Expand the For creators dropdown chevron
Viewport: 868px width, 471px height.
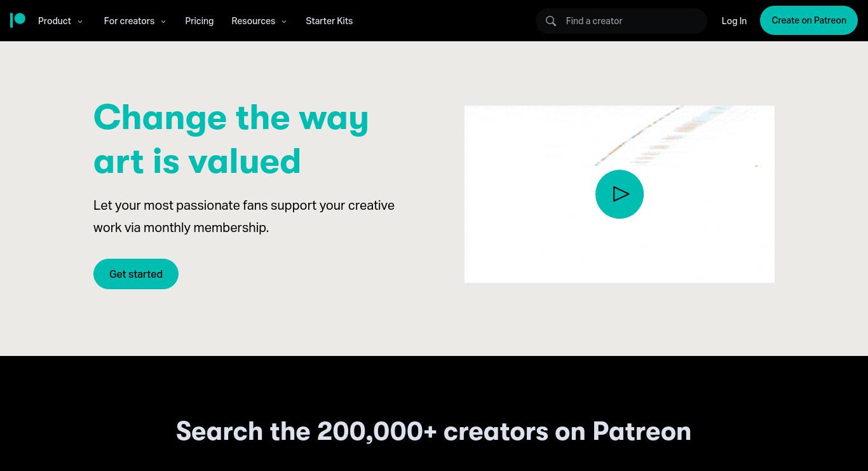(163, 21)
